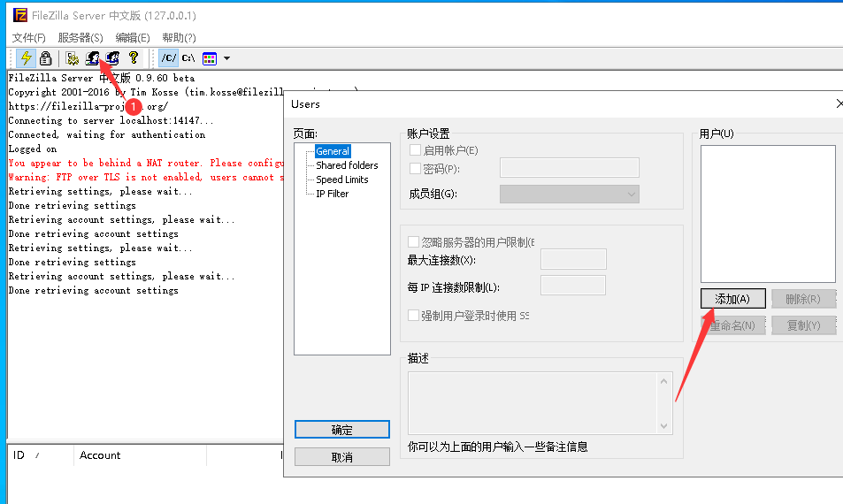Viewport: 843px width, 504px height.
Task: Click description scrollbar down arrow
Action: click(664, 426)
